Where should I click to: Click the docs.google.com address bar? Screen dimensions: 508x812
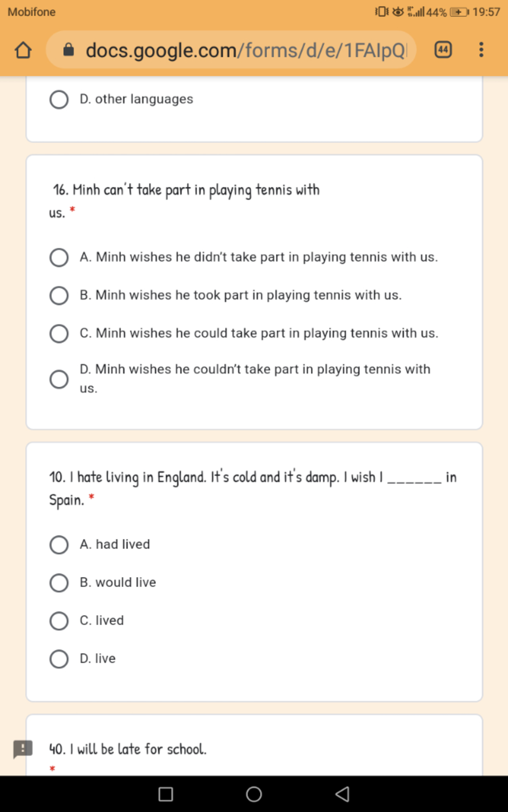tap(231, 50)
